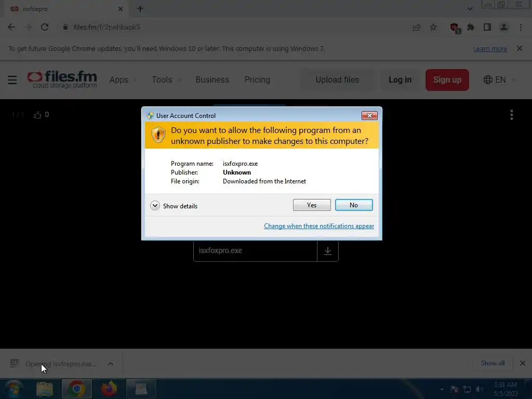Dismiss the Windows 7 update infobar

tap(520, 48)
